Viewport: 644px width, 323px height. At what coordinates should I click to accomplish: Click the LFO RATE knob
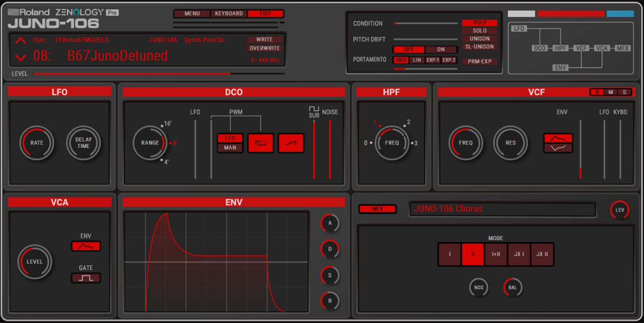click(x=37, y=143)
